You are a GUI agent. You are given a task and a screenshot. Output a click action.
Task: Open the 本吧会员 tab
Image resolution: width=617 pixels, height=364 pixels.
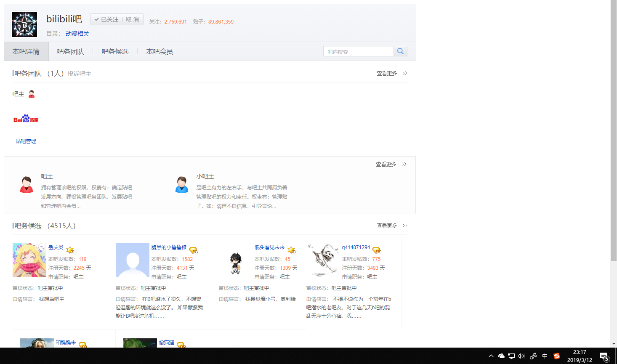click(x=160, y=51)
